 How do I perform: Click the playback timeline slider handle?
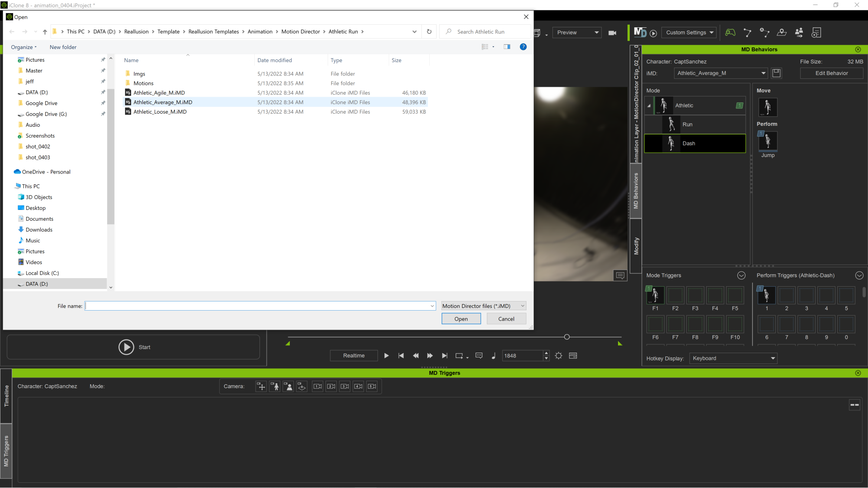[x=566, y=337]
